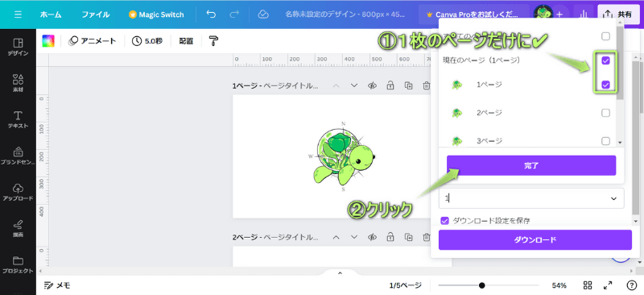Delete page 2 with trash icon

[427, 237]
